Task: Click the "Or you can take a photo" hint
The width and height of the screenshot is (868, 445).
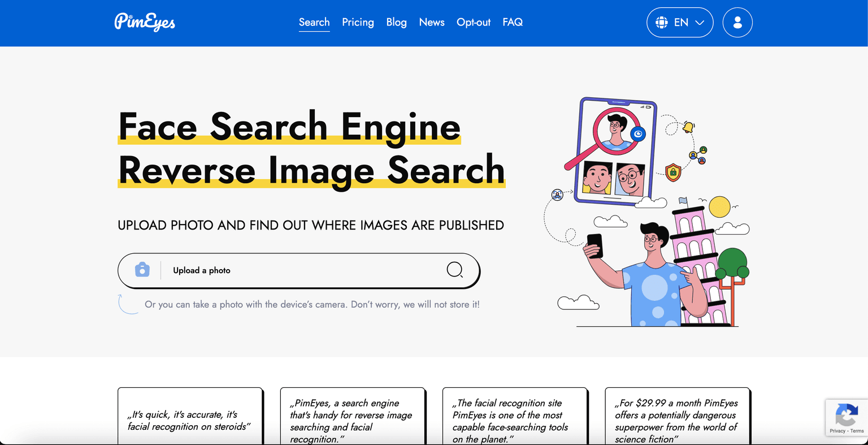Action: click(312, 304)
